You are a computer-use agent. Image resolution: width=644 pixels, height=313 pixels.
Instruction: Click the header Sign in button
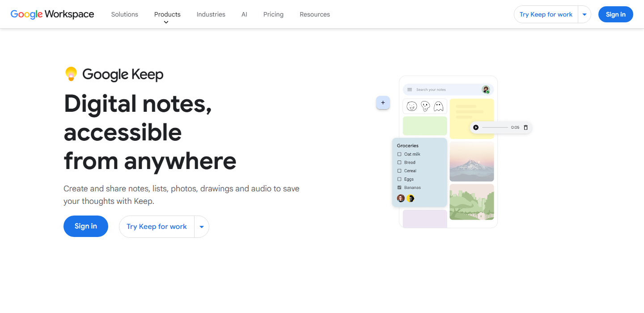616,14
